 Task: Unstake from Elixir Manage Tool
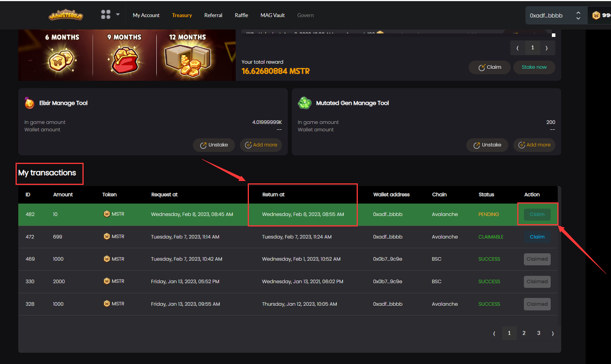click(214, 145)
